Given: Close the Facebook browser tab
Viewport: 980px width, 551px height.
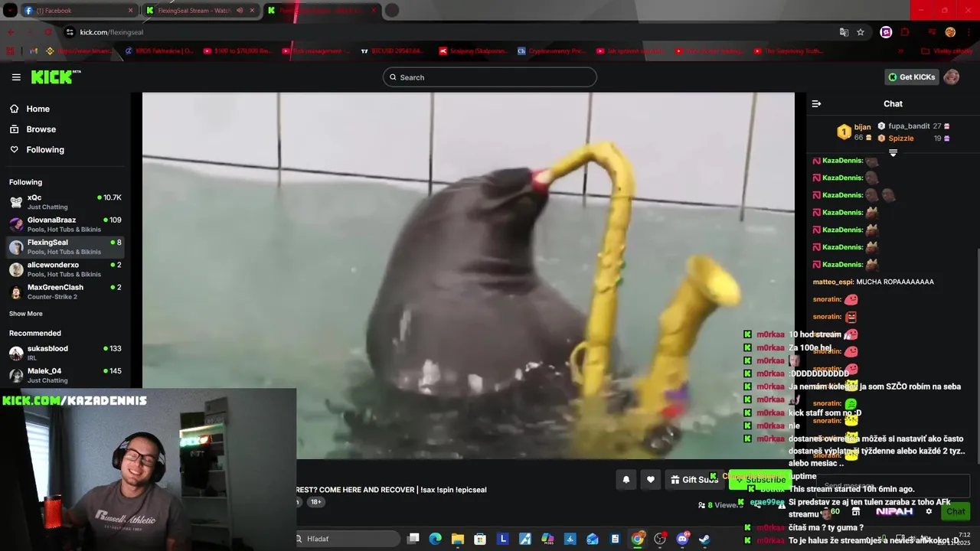Looking at the screenshot, I should [x=130, y=11].
